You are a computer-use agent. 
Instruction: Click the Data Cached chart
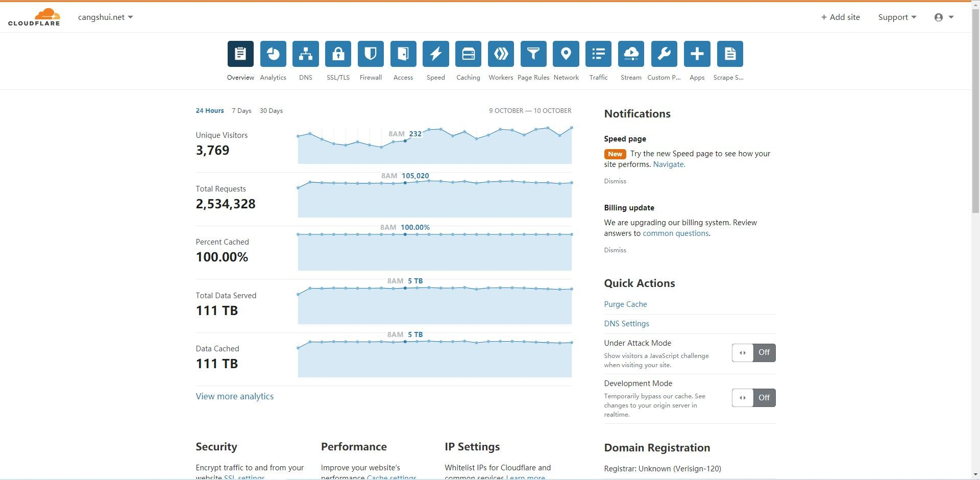point(435,358)
